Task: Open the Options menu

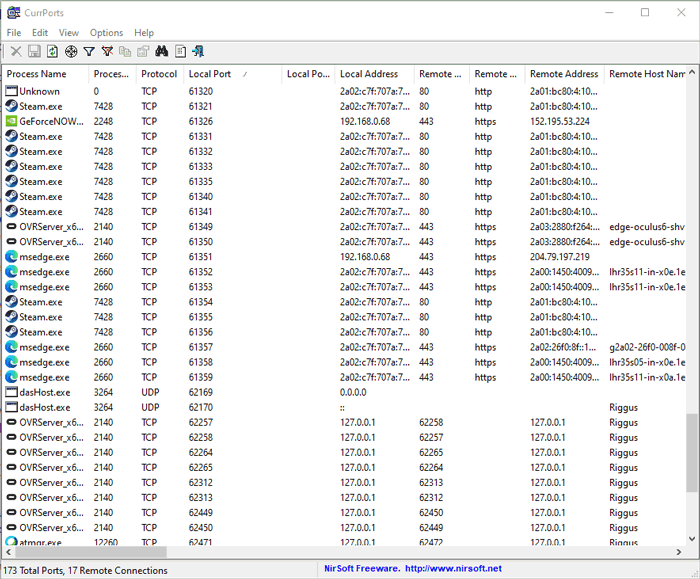Action: pyautogui.click(x=106, y=33)
